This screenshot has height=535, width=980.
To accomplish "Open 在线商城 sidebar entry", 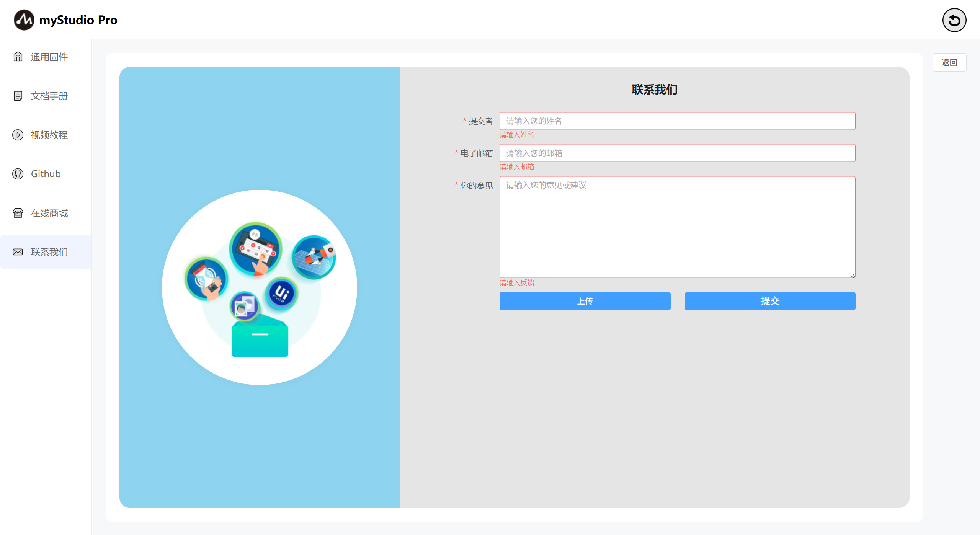I will click(49, 213).
